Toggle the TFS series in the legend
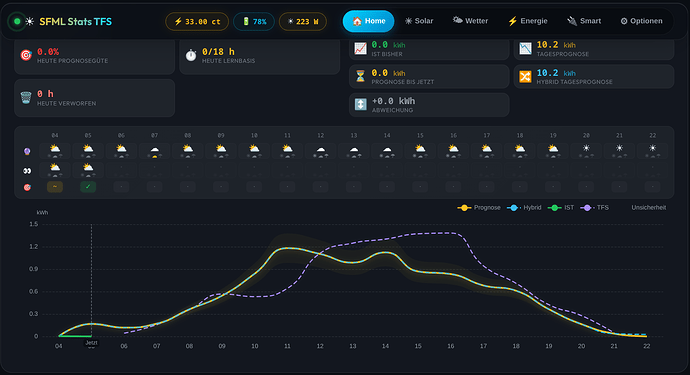Screen dimensions: 690x375 [595, 207]
